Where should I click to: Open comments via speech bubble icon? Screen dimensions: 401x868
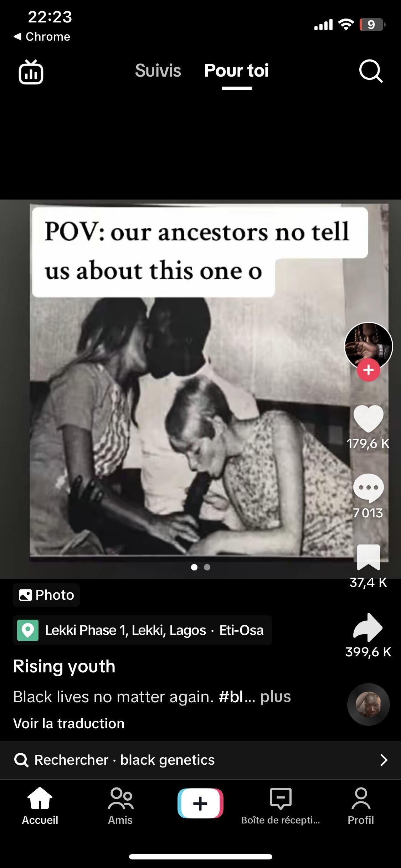pos(368,488)
